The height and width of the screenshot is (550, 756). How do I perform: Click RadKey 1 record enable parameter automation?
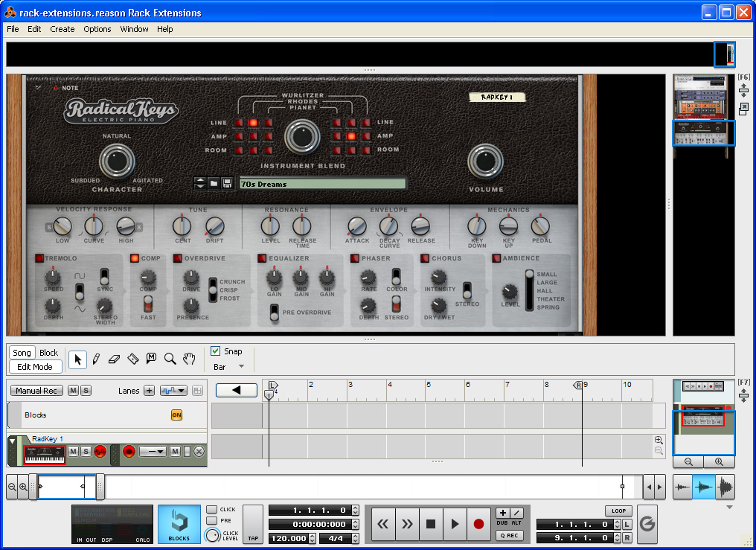(x=100, y=452)
